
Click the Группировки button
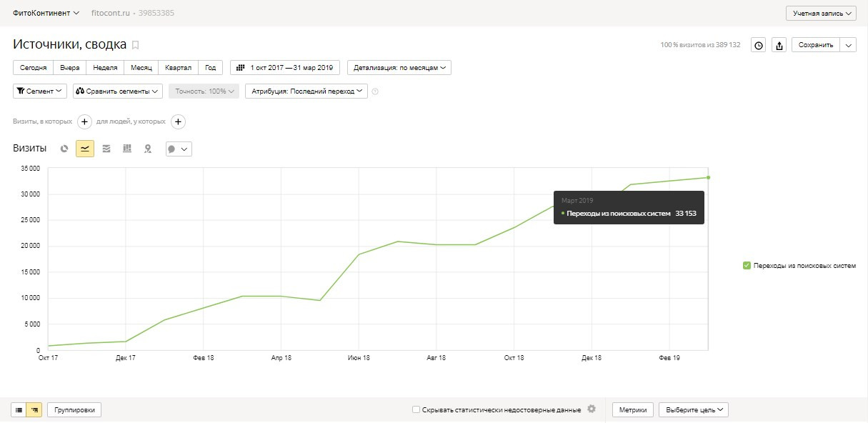tap(74, 410)
